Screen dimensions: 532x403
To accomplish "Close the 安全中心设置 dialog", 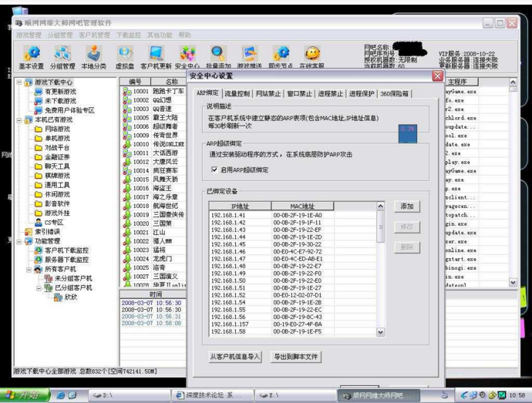I will 438,76.
